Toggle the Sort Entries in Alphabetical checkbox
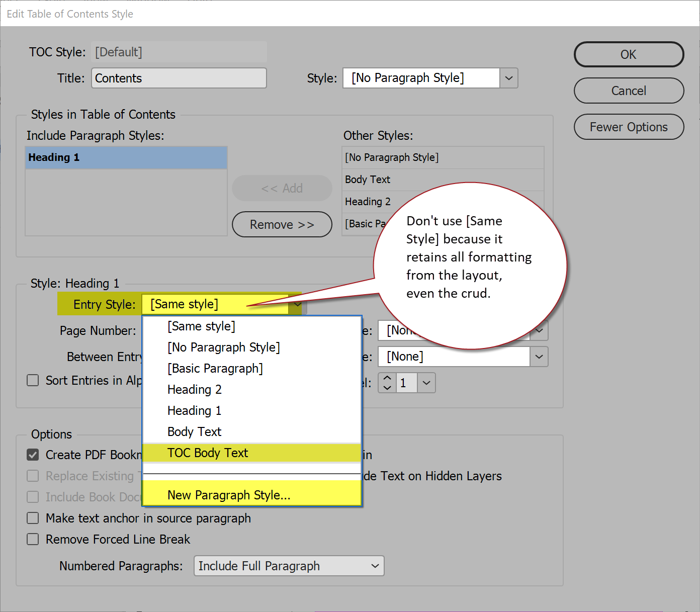This screenshot has width=700, height=612. point(33,380)
